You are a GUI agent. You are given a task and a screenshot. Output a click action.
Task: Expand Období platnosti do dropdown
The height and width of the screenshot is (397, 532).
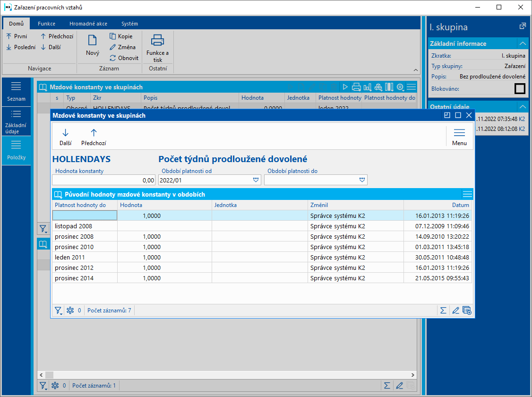pos(362,180)
